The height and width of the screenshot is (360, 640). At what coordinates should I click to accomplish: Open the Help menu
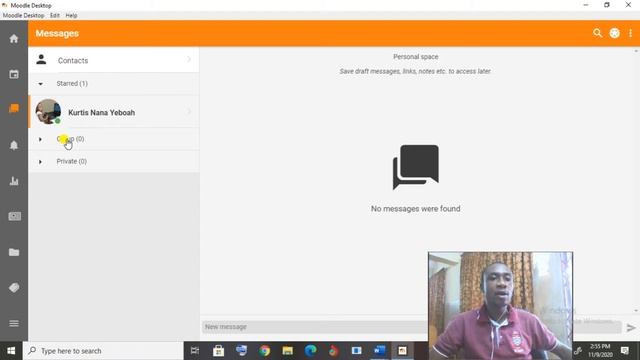pyautogui.click(x=71, y=16)
